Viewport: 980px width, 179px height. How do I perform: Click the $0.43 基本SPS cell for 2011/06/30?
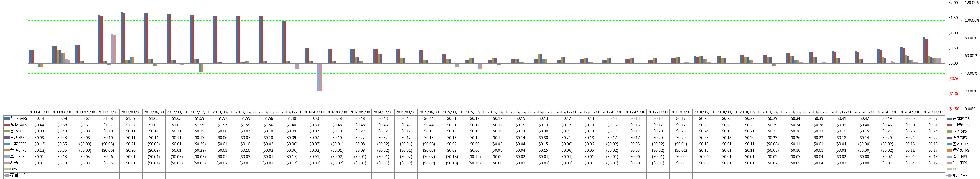pos(62,131)
